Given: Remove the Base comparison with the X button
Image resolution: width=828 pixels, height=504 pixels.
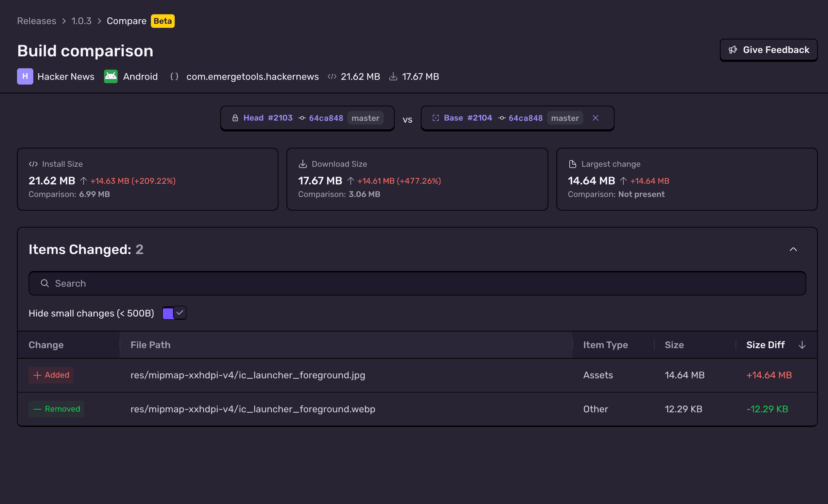Looking at the screenshot, I should (x=596, y=118).
